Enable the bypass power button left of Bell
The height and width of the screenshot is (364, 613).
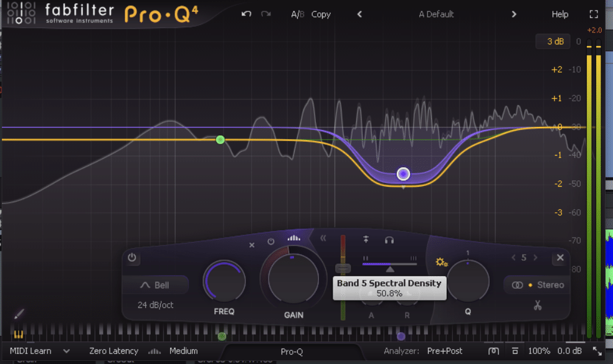pos(132,258)
